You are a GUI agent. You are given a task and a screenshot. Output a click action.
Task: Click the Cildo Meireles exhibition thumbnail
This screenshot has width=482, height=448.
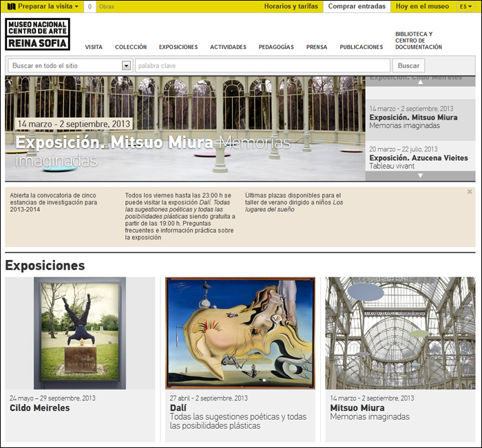tap(80, 333)
